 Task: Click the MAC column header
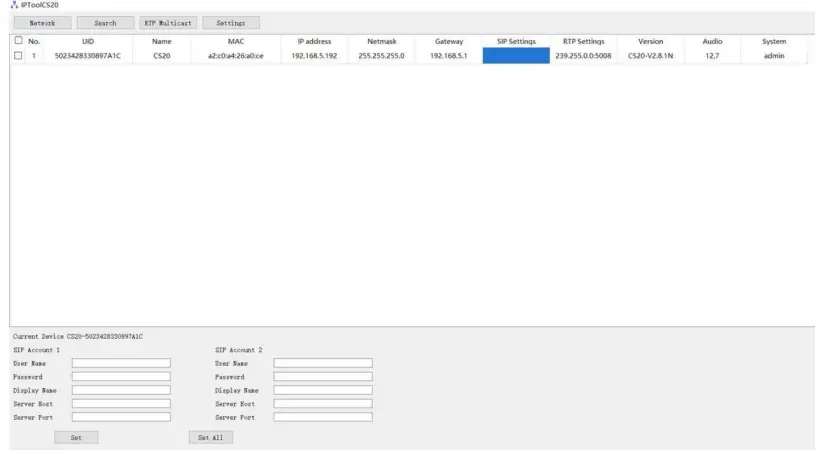coord(236,41)
